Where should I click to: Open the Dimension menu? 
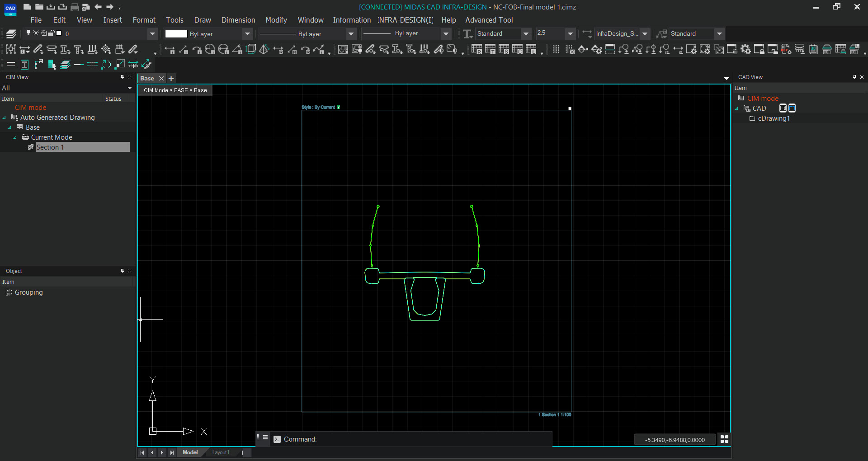click(x=238, y=20)
